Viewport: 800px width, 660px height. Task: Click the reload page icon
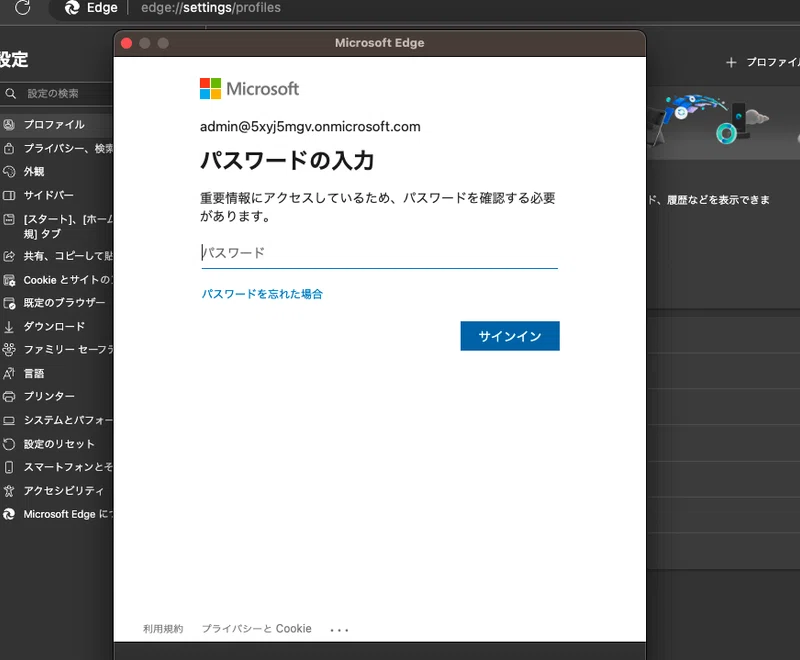pos(22,7)
